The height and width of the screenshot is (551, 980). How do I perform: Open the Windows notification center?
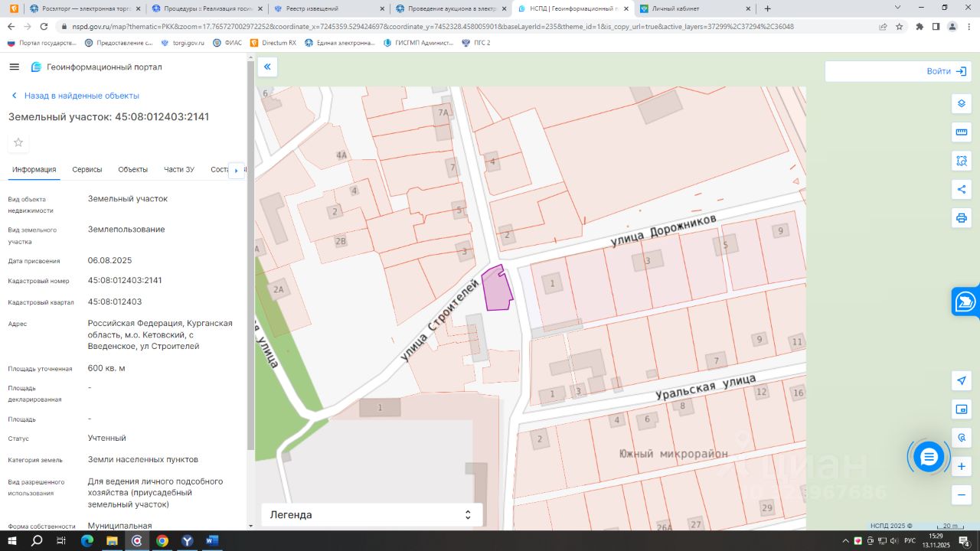(965, 541)
